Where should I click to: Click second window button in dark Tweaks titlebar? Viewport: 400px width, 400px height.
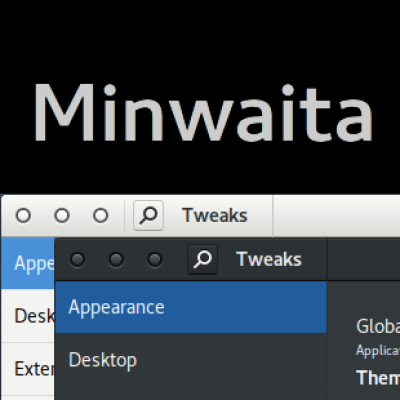[x=116, y=259]
